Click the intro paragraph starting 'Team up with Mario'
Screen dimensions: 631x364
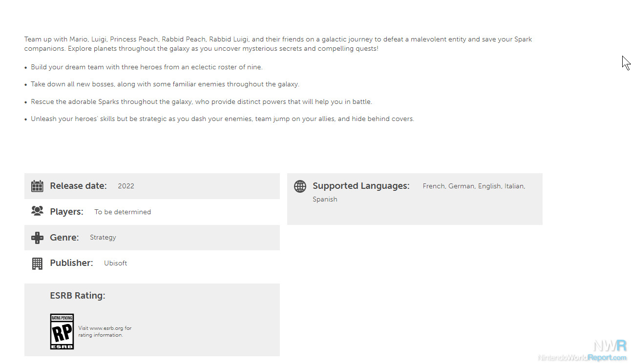(278, 44)
